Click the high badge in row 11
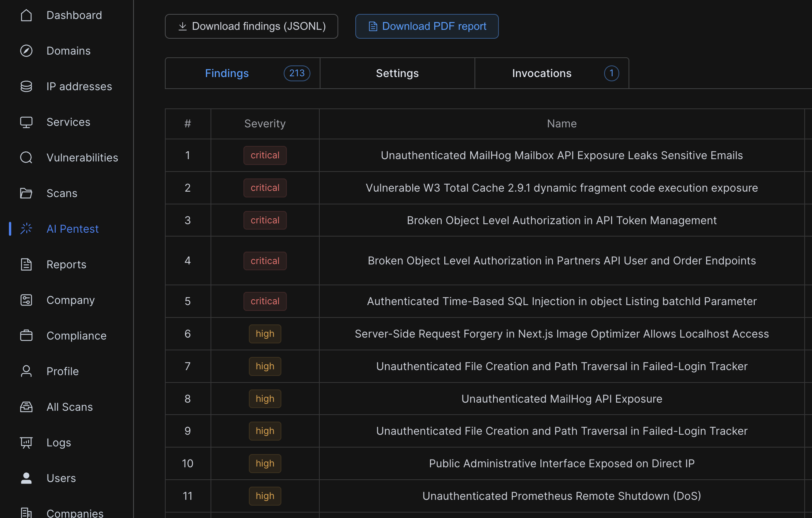This screenshot has width=812, height=518. click(x=265, y=496)
